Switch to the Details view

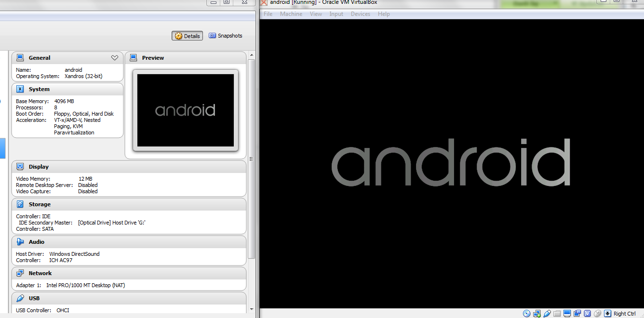point(187,36)
